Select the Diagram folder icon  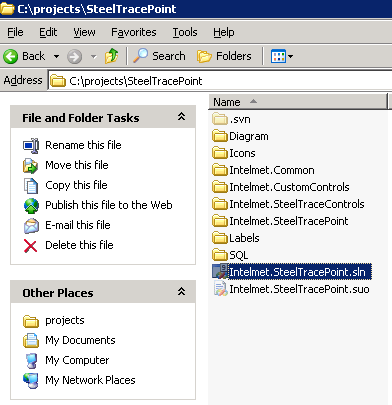tap(220, 136)
